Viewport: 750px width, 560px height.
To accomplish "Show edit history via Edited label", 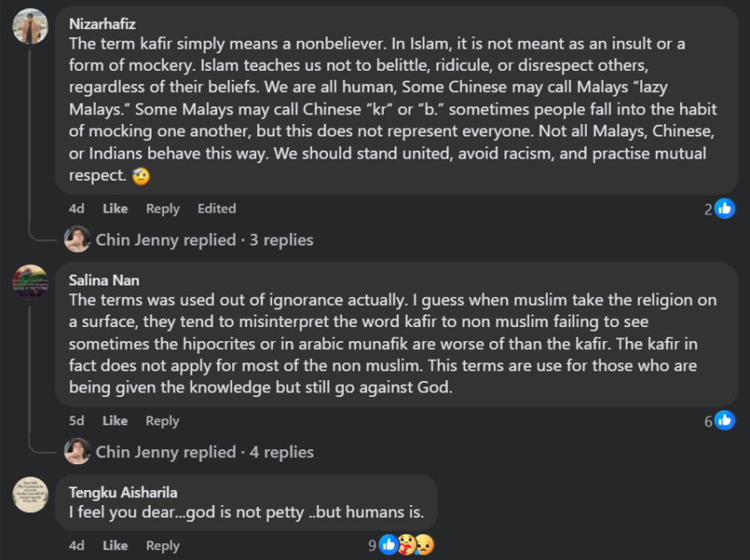I will [216, 209].
